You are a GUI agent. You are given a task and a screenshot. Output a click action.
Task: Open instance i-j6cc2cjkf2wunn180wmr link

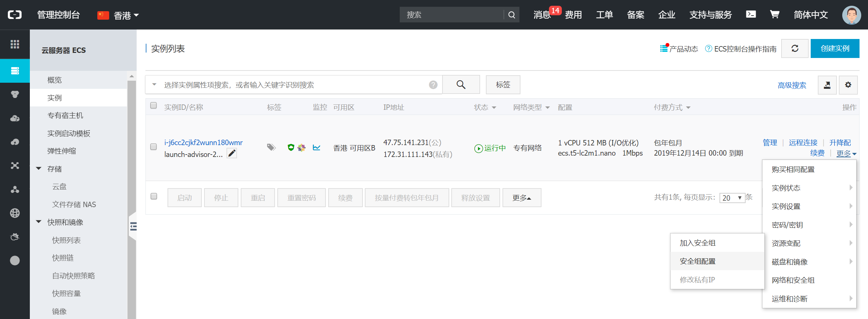(x=203, y=142)
